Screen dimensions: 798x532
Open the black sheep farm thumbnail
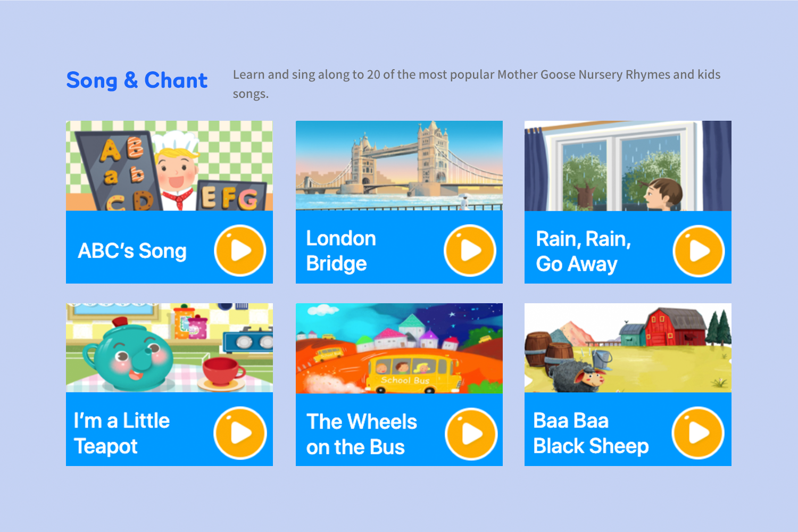coord(628,348)
